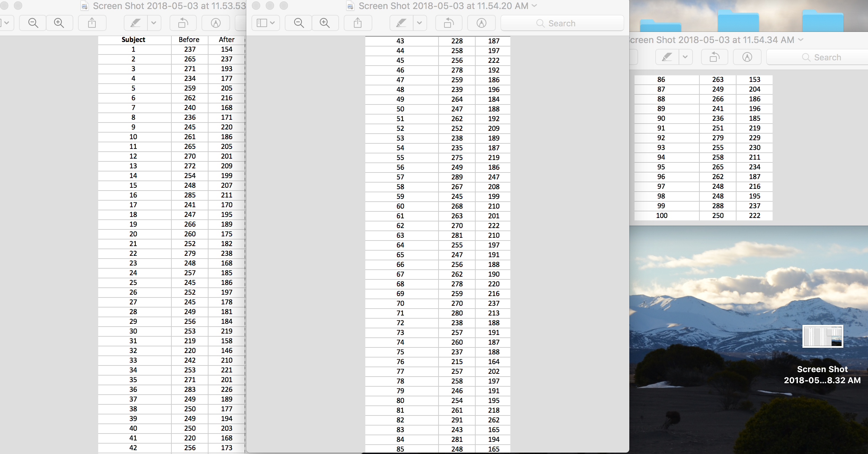
Task: Click Search field in 11.54.20 window
Action: pyautogui.click(x=562, y=23)
